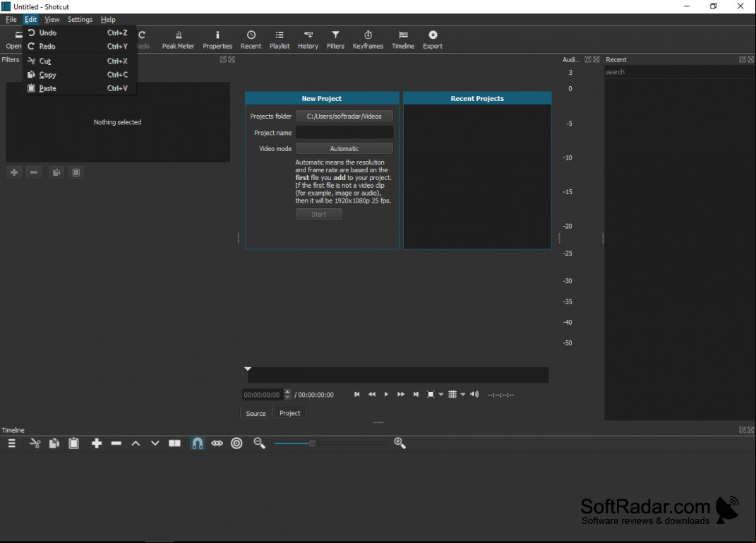This screenshot has height=543, width=756.
Task: Open the Help menu
Action: click(x=108, y=19)
